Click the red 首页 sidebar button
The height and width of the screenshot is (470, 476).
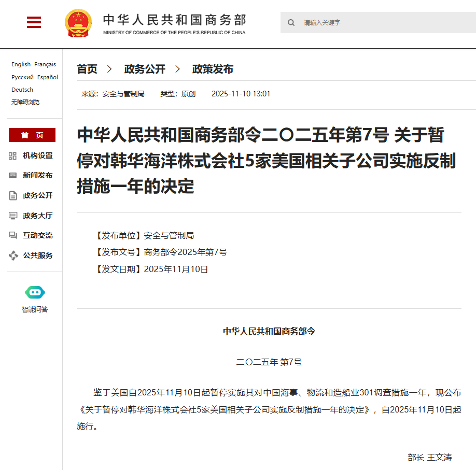pyautogui.click(x=32, y=135)
